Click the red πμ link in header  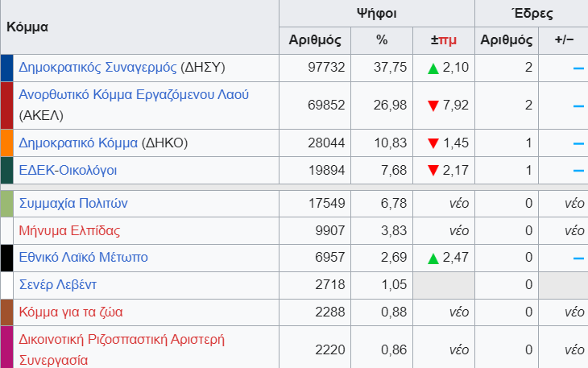448,40
